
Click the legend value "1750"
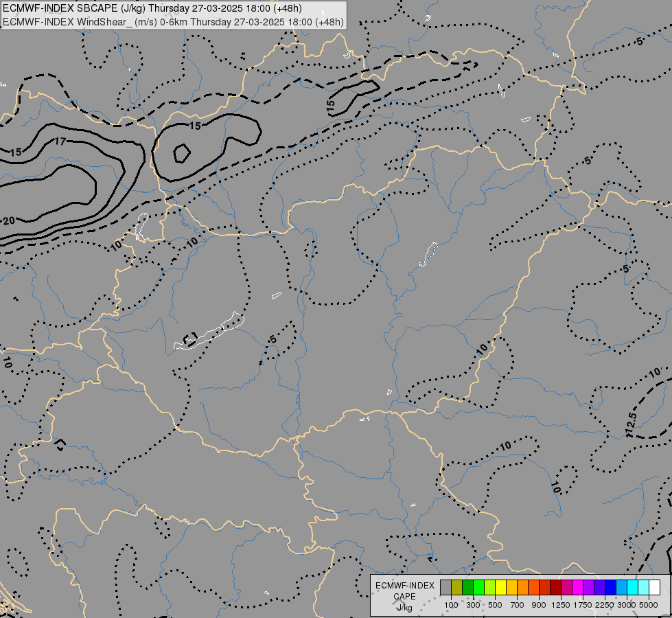(x=583, y=605)
